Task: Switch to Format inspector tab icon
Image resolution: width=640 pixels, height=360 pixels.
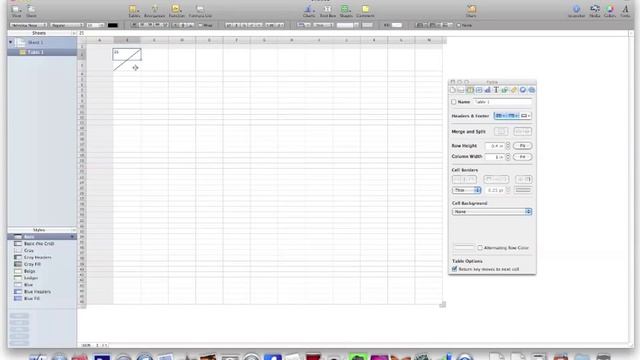Action: (479, 90)
